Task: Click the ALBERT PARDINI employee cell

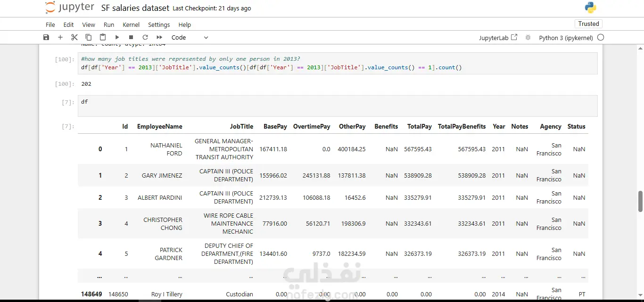Action: (x=160, y=197)
